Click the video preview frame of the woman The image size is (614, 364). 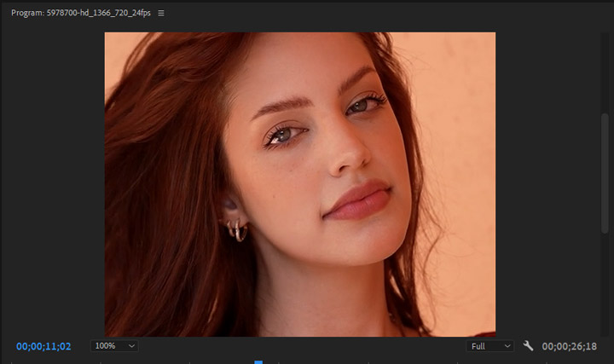coord(300,184)
